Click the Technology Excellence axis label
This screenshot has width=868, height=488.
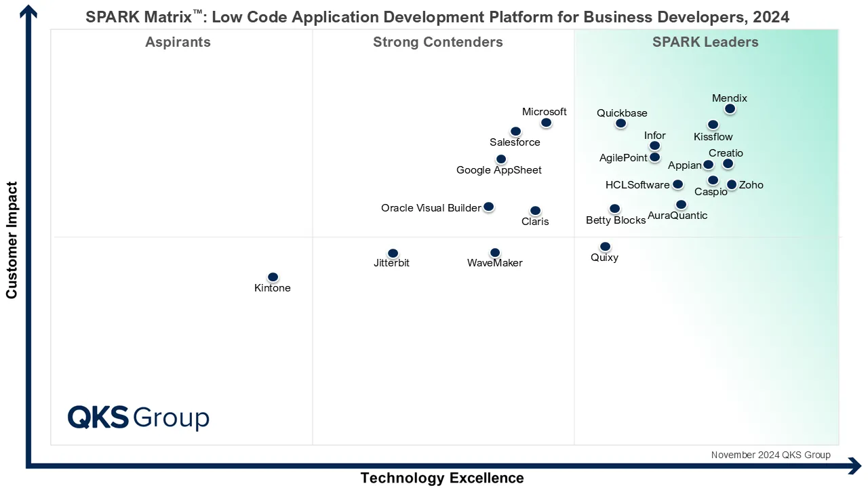442,478
